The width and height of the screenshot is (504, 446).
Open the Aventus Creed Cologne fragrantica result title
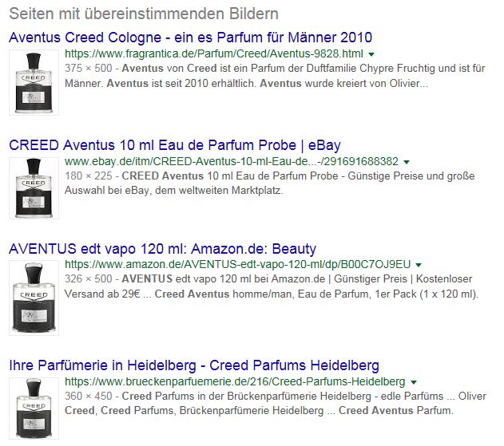[190, 37]
